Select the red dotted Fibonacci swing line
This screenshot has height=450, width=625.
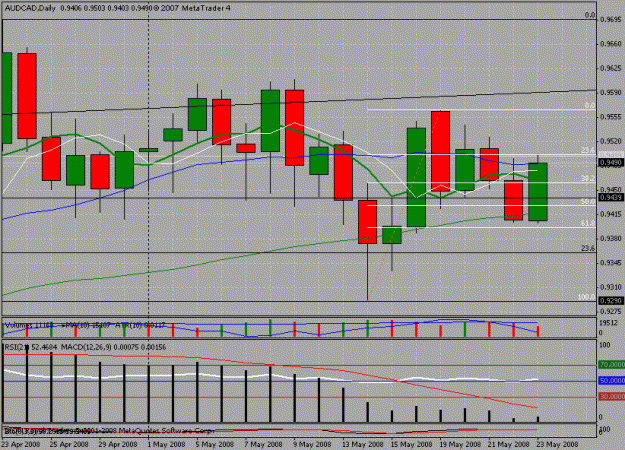[x=403, y=205]
